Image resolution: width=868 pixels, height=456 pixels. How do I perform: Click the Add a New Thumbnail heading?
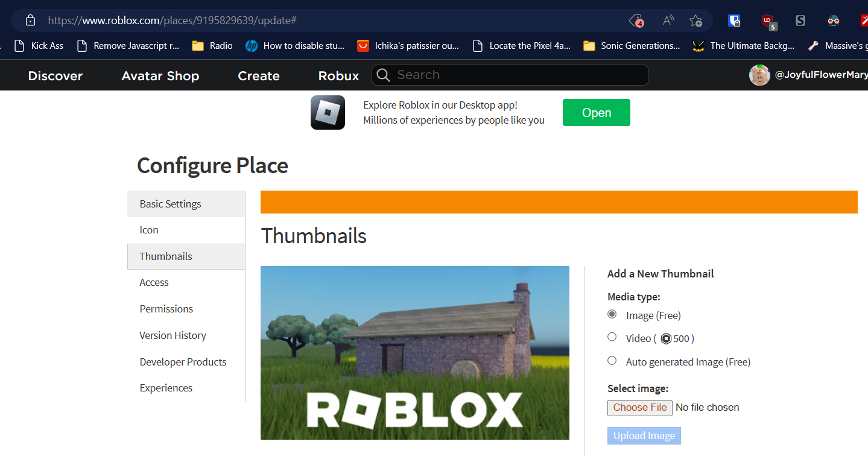[x=661, y=274]
